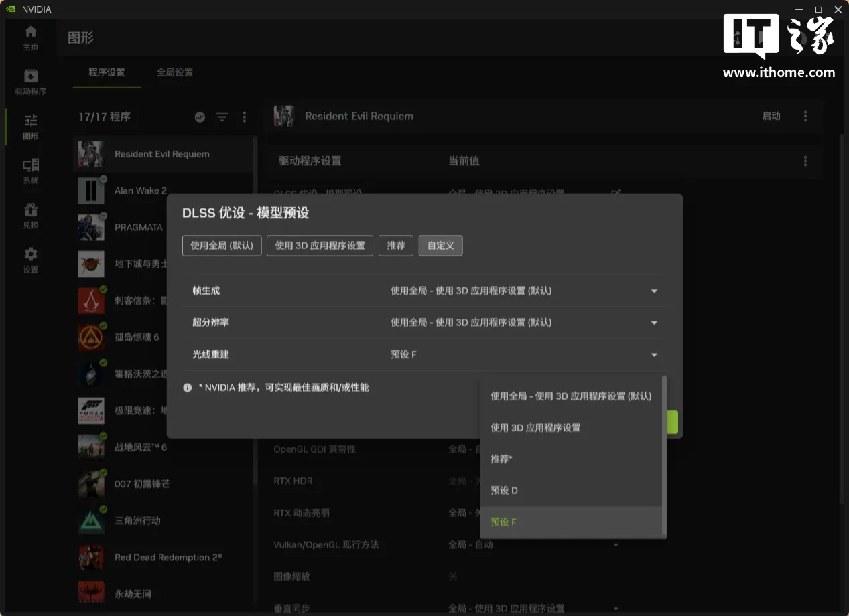Open the 设置 settings gear icon
849x616 pixels.
click(x=31, y=260)
